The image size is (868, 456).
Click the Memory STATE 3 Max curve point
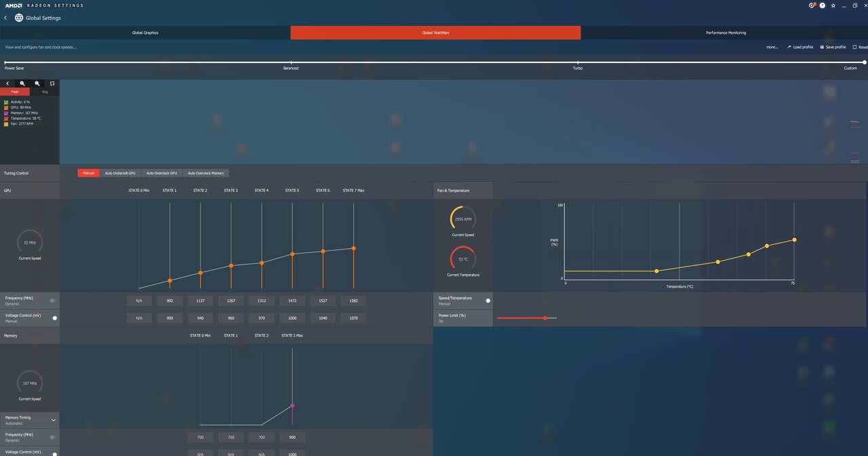coord(292,406)
